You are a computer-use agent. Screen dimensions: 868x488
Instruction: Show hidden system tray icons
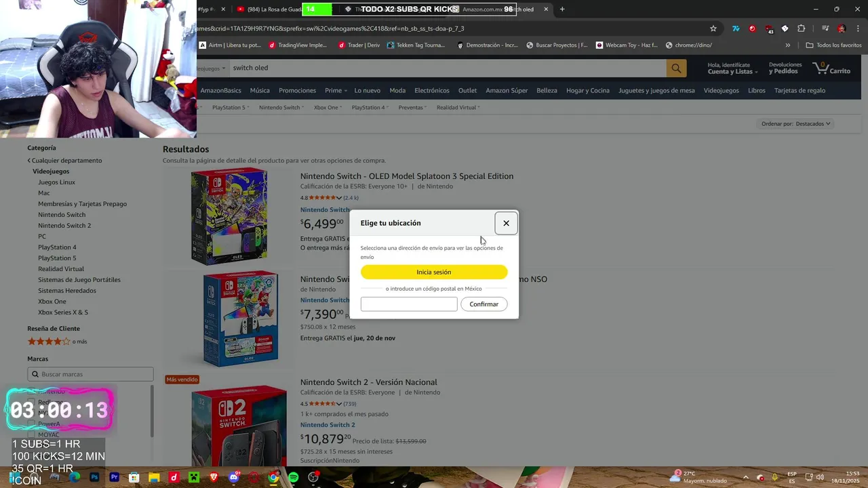(745, 477)
